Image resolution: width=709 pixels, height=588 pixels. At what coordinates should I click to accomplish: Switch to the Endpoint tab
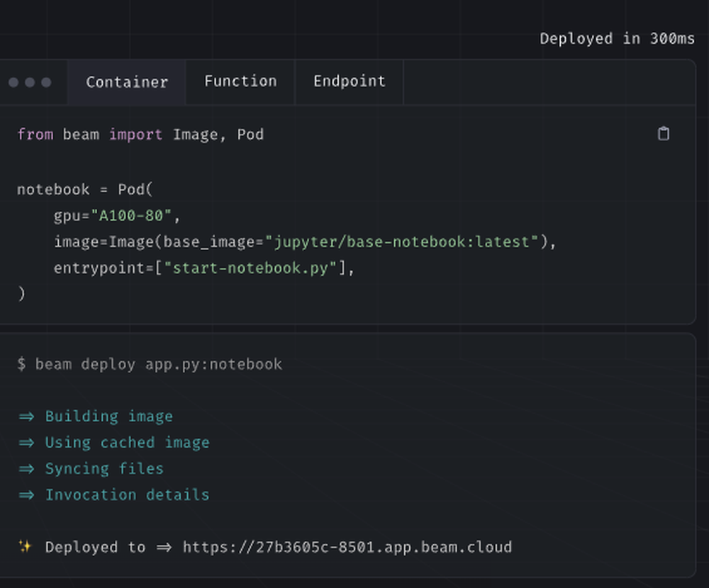(x=349, y=81)
